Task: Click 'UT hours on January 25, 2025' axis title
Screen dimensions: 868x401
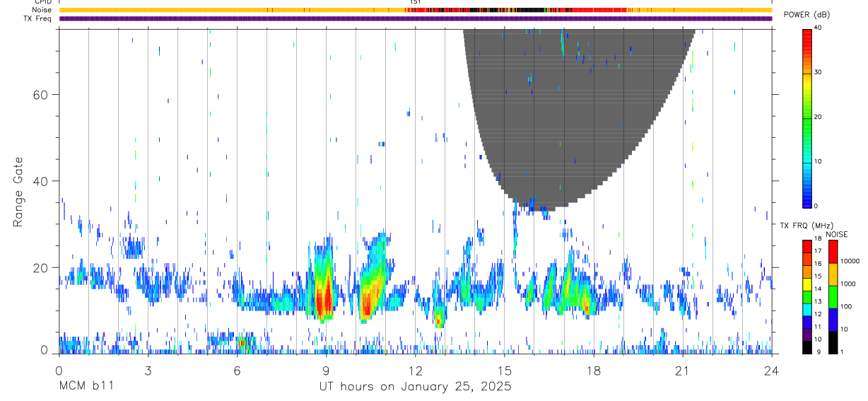Action: [415, 387]
